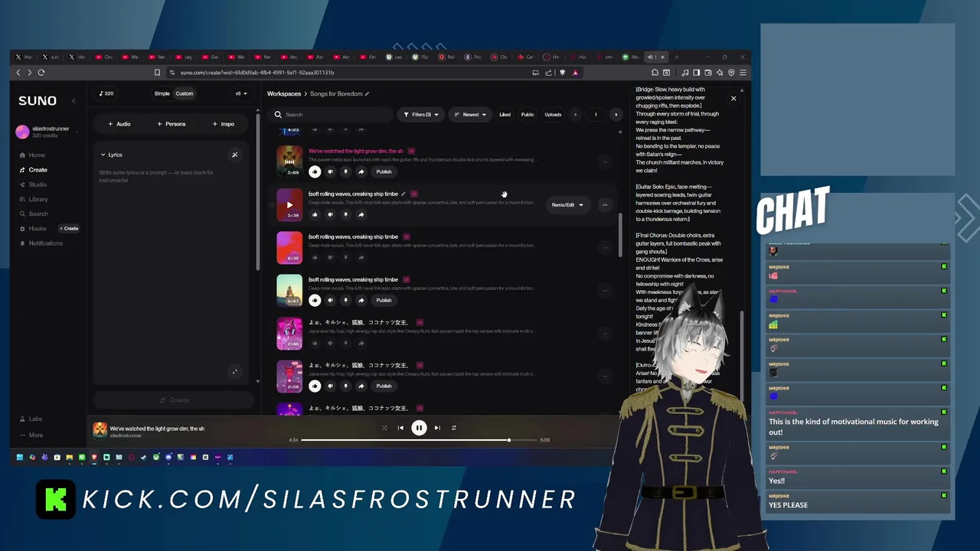Add Audio to the creation

pyautogui.click(x=119, y=124)
